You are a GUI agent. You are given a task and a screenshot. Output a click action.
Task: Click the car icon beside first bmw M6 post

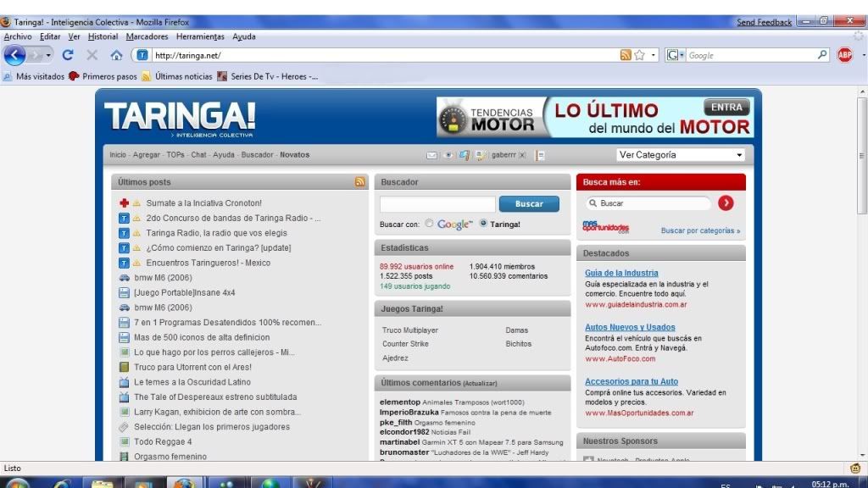click(x=124, y=278)
